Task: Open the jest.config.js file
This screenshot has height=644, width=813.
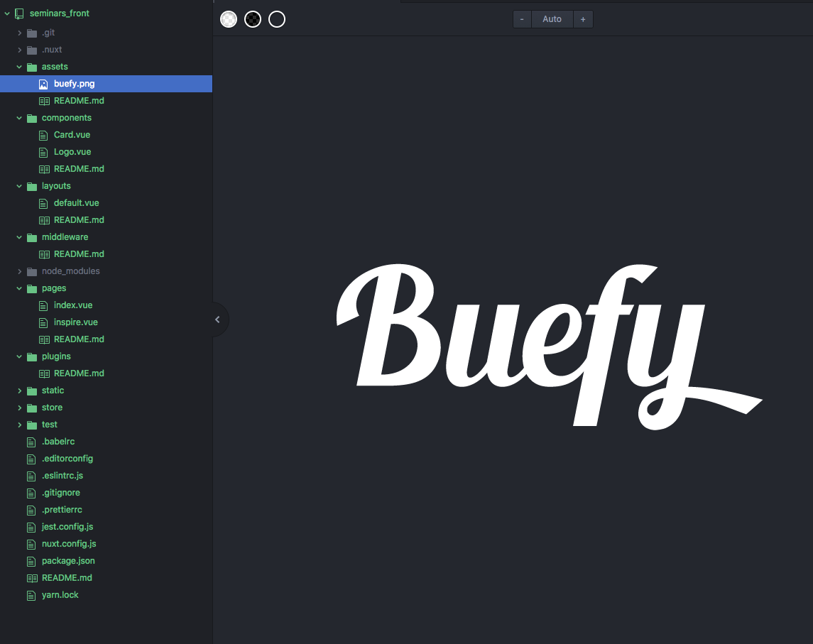Action: pyautogui.click(x=67, y=527)
